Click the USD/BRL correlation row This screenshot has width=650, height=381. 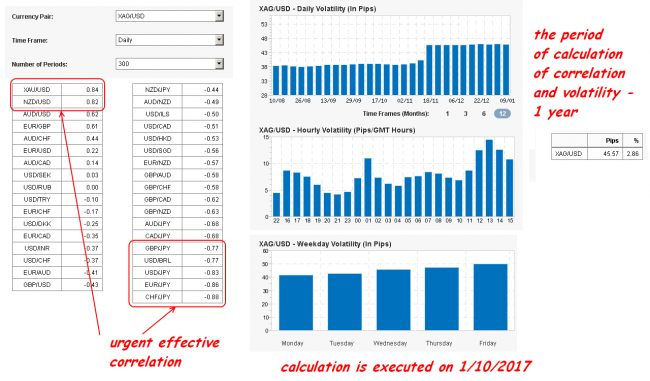(177, 260)
